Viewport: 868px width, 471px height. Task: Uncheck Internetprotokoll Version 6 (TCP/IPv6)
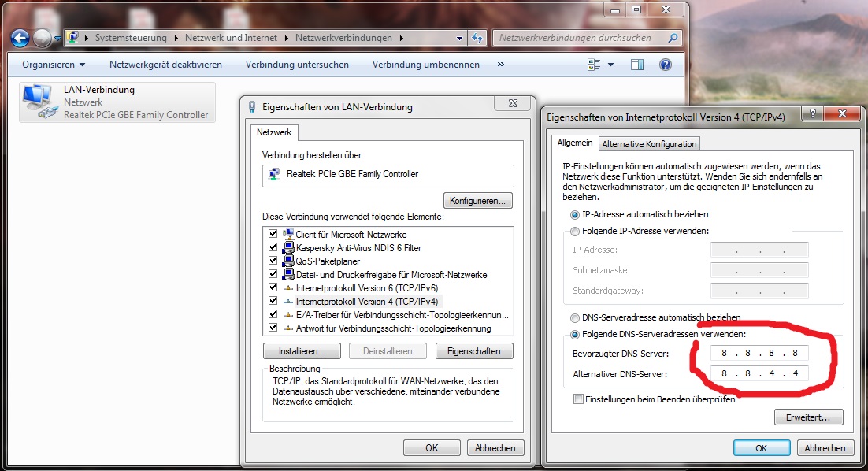pyautogui.click(x=273, y=287)
